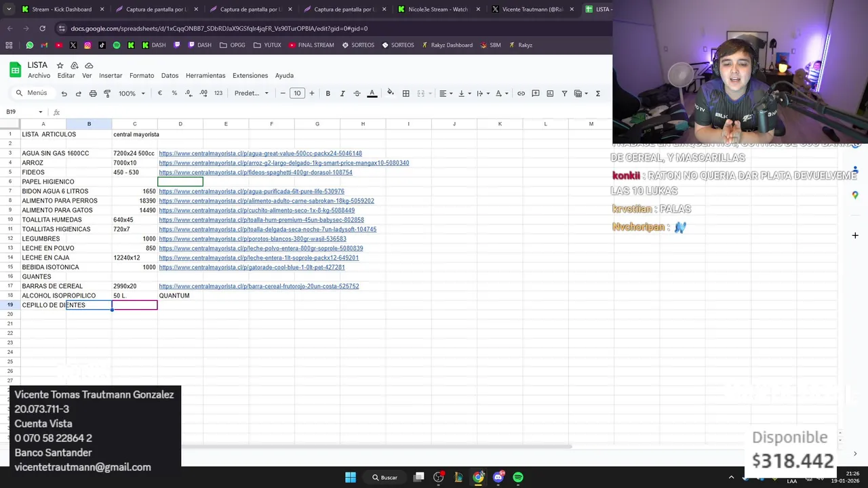Click the font size 10 field

[297, 94]
